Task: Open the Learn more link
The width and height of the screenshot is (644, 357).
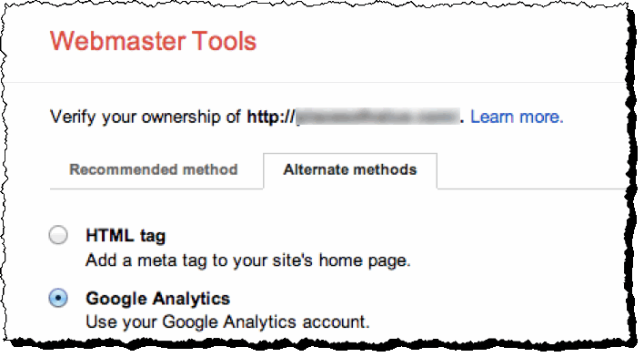Action: [x=517, y=117]
